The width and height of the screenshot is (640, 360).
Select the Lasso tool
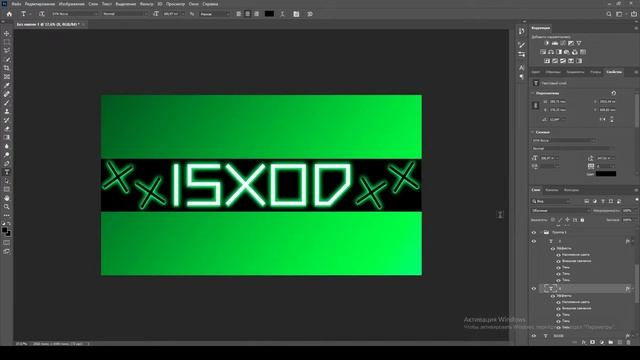pos(7,51)
